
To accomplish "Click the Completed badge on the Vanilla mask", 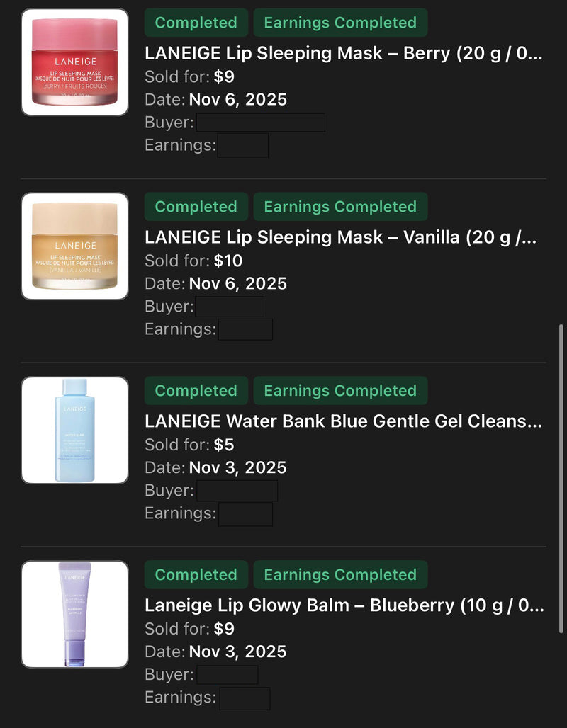I will click(x=196, y=207).
